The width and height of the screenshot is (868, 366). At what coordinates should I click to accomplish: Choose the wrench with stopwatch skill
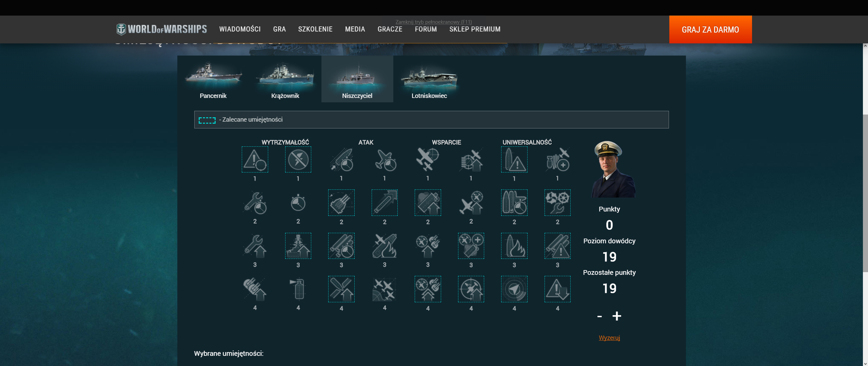255,203
